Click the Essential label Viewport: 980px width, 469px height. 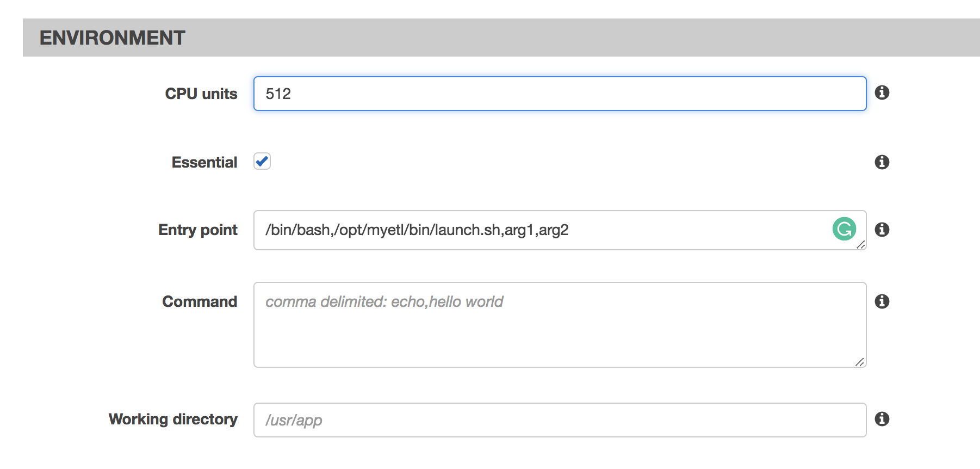coord(204,162)
